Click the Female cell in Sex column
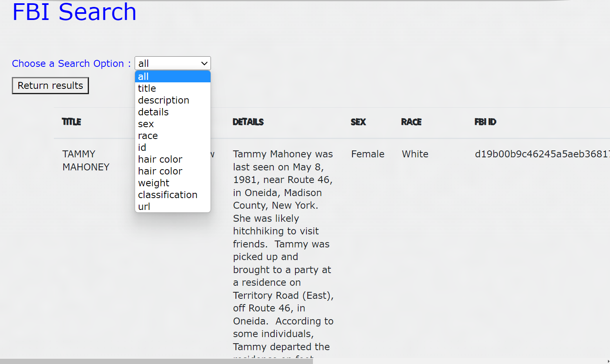The image size is (610, 364). (x=368, y=154)
